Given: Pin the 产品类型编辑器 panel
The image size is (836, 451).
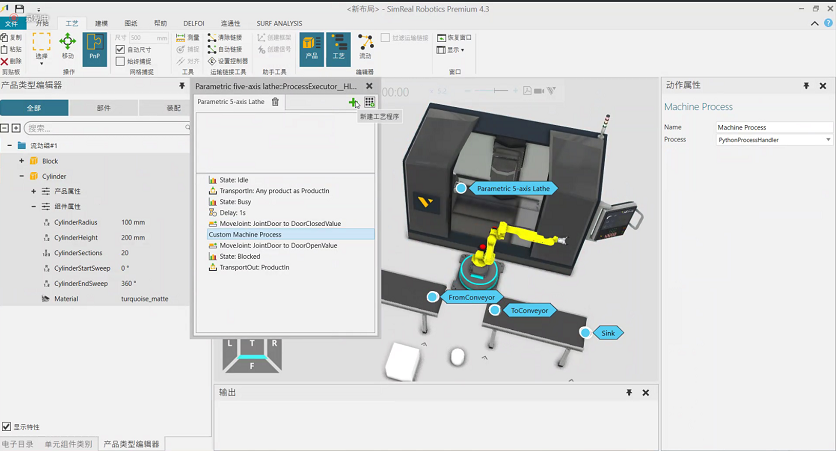Looking at the screenshot, I should pos(182,85).
